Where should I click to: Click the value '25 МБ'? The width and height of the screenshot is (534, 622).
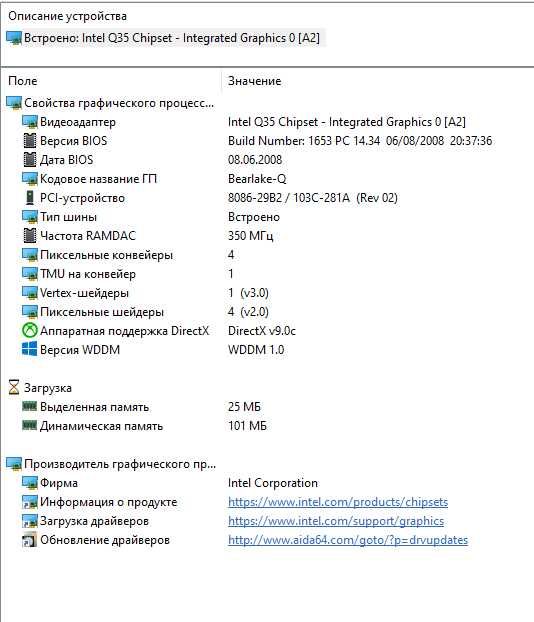coord(244,407)
